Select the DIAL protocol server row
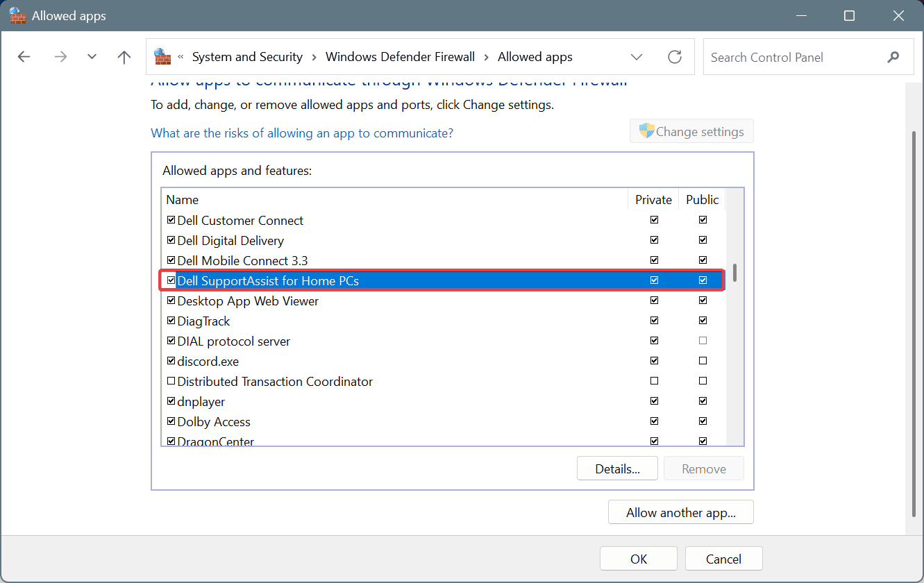Screen dimensions: 924x583 pyautogui.click(x=444, y=341)
